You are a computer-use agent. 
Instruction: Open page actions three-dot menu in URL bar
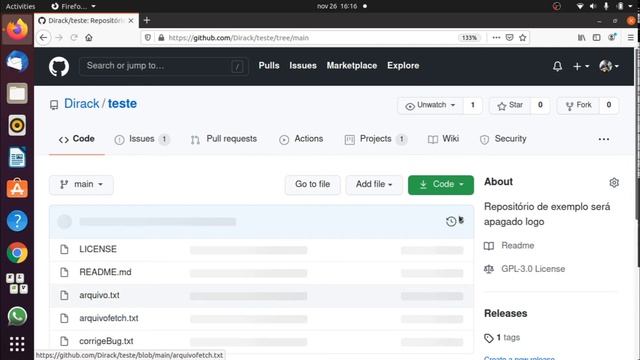click(x=496, y=38)
